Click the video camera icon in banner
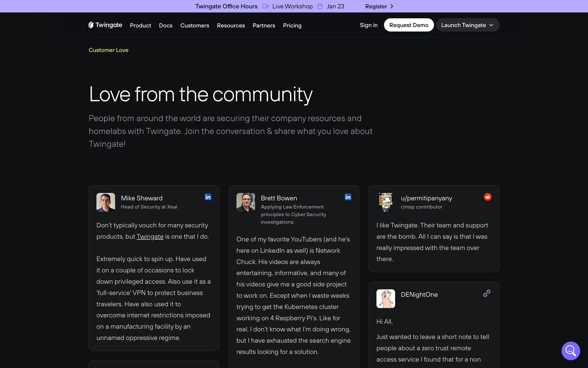588x368 pixels. pyautogui.click(x=265, y=6)
